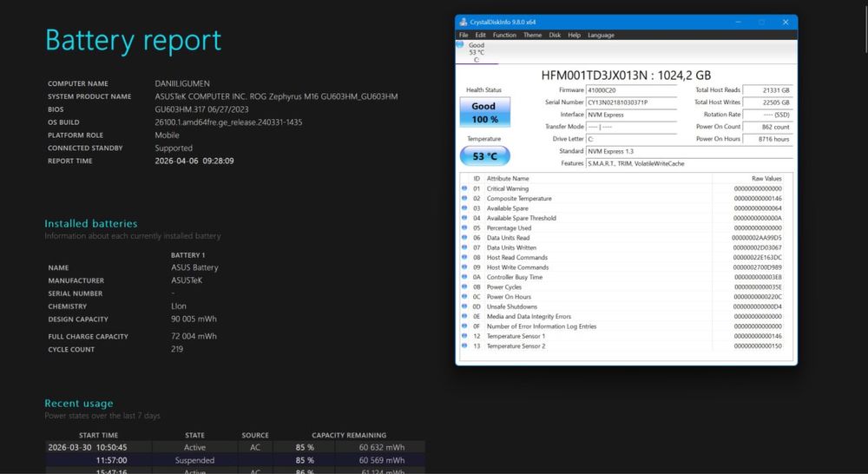Click status dot for Composite Temperature row
This screenshot has height=474, width=868.
tap(464, 198)
